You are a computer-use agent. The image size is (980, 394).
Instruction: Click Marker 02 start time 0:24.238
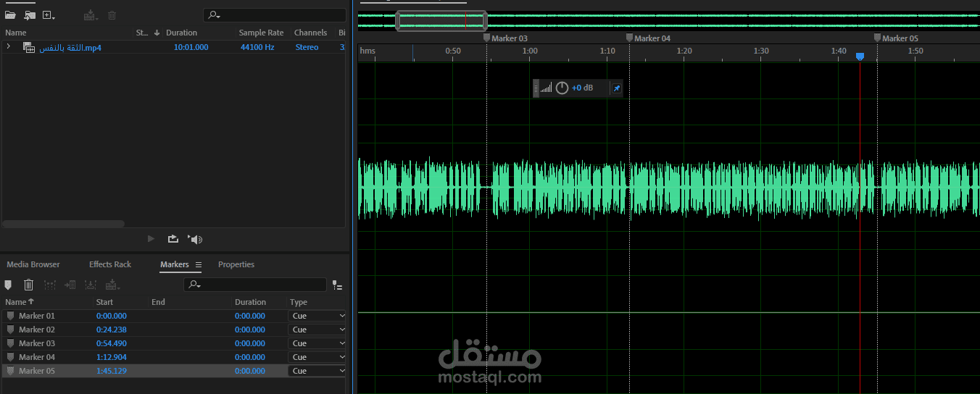[112, 330]
